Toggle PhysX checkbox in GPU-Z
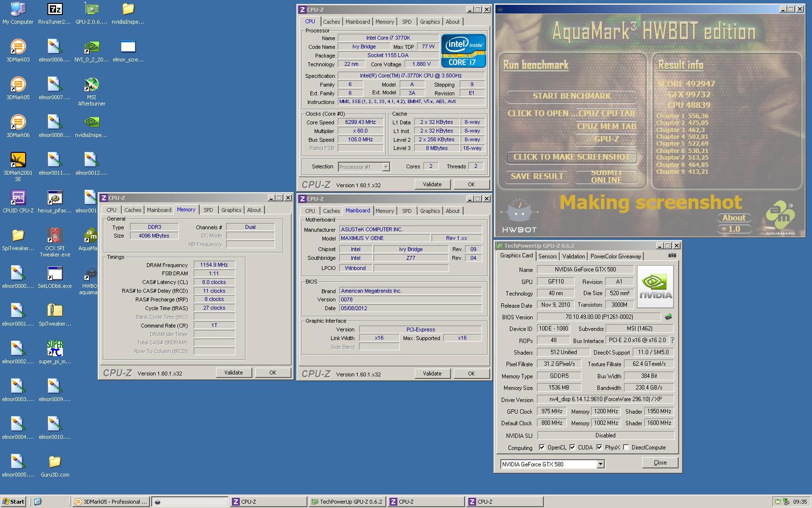The height and width of the screenshot is (508, 812). pos(599,448)
